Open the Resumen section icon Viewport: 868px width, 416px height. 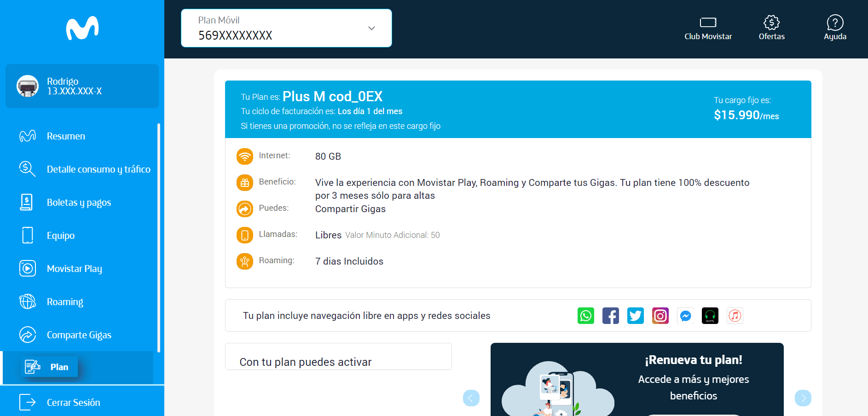(x=28, y=136)
